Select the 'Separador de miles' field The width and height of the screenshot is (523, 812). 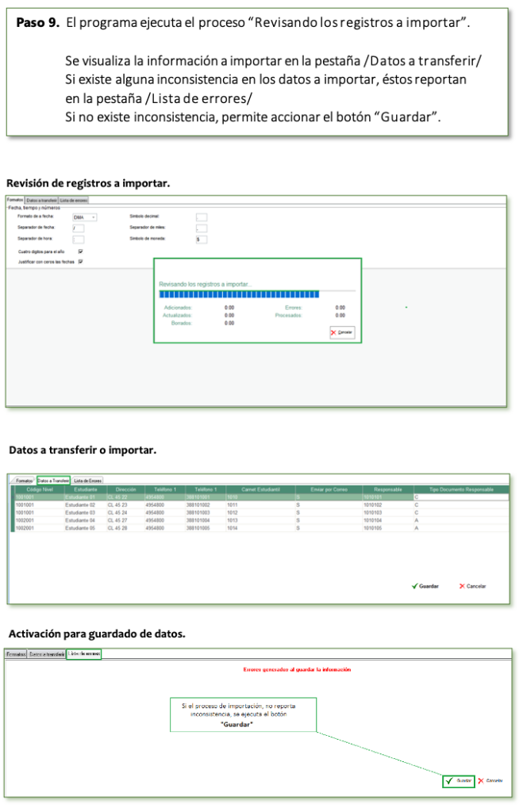tap(201, 228)
